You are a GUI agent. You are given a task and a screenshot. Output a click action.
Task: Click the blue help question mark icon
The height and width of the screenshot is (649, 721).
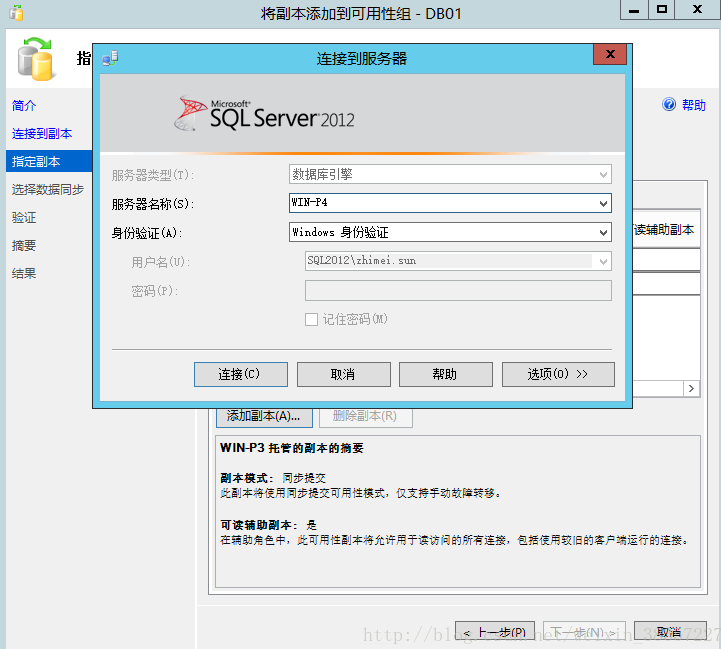click(670, 105)
